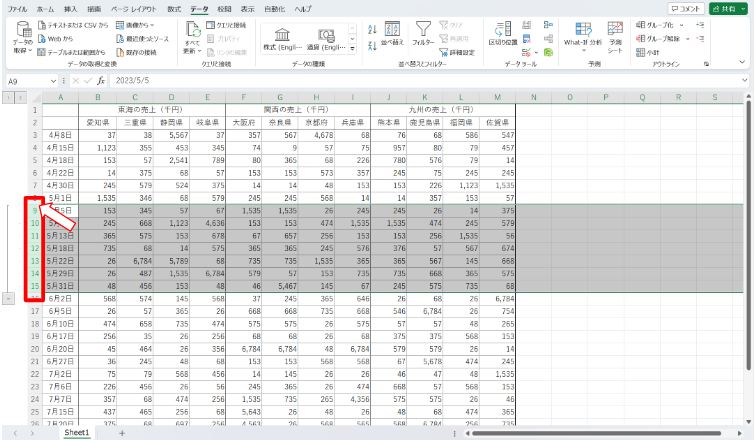Click the horizontal scrollbar thumb

pyautogui.click(x=596, y=433)
